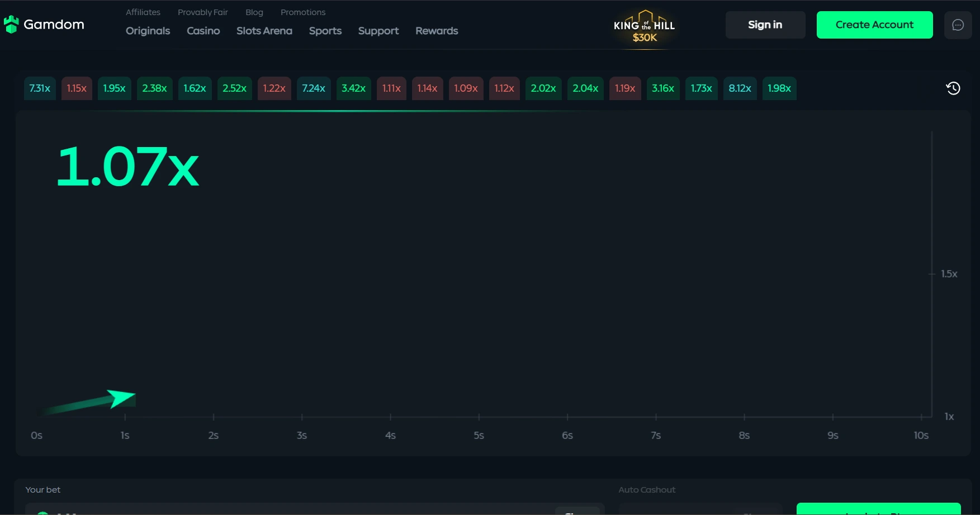Select the 1.12x history result
This screenshot has width=980, height=515.
[504, 88]
